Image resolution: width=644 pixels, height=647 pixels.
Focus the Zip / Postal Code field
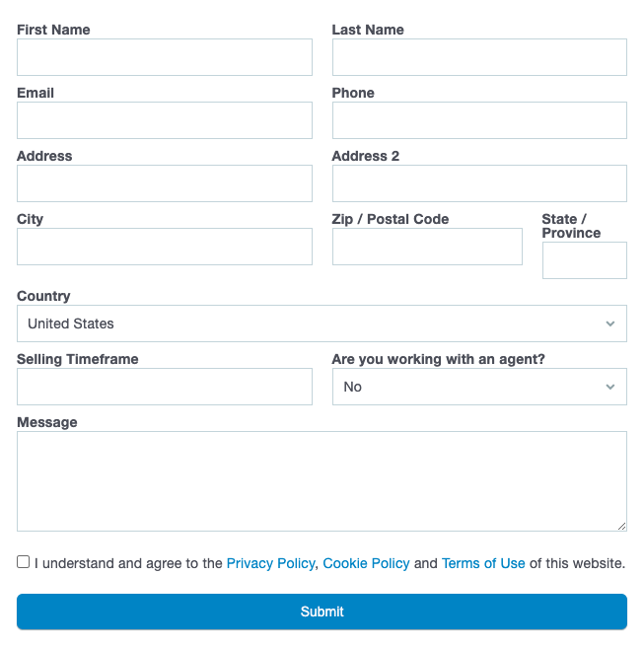[427, 247]
